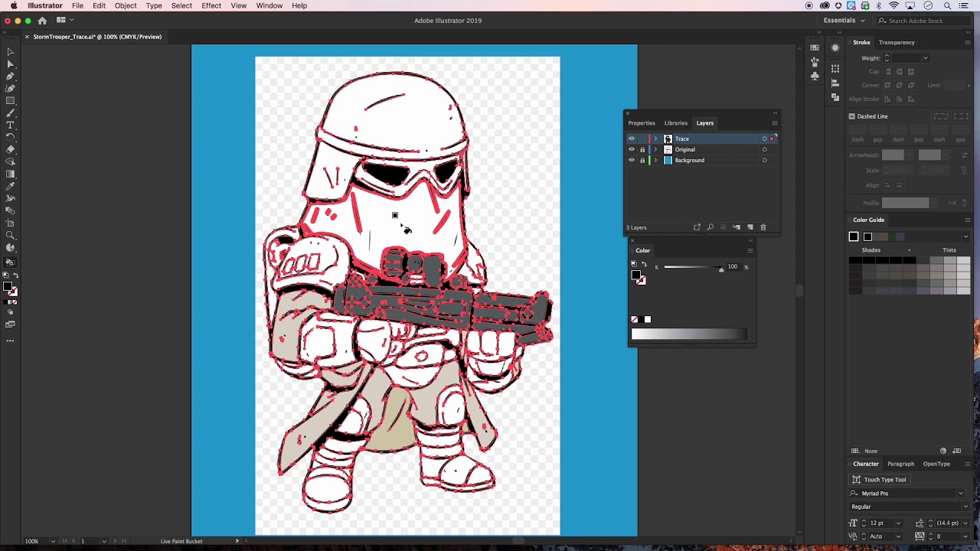Switch to the Properties tab
Screen dimensions: 980x551
click(x=642, y=123)
